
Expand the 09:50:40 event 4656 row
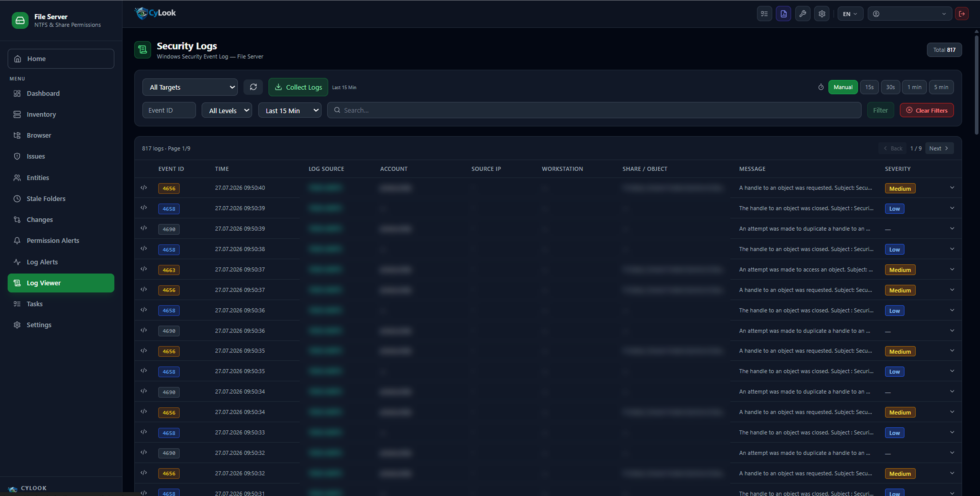[x=952, y=188]
